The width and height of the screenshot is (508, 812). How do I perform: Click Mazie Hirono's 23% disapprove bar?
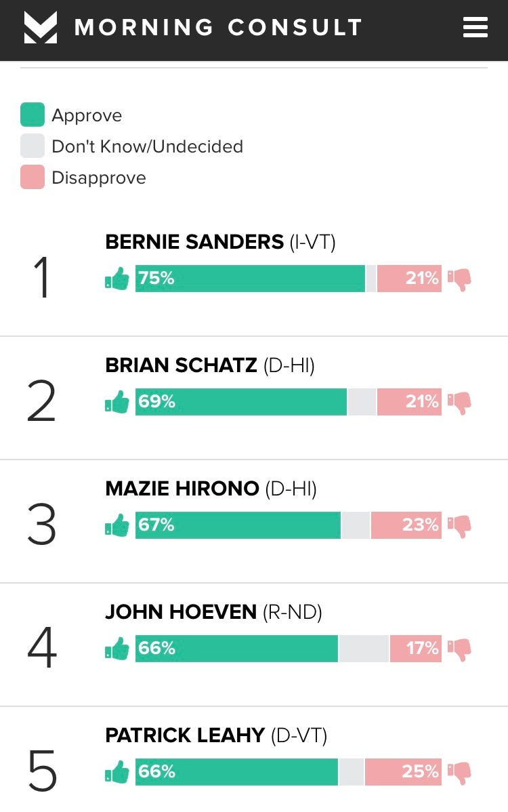406,525
